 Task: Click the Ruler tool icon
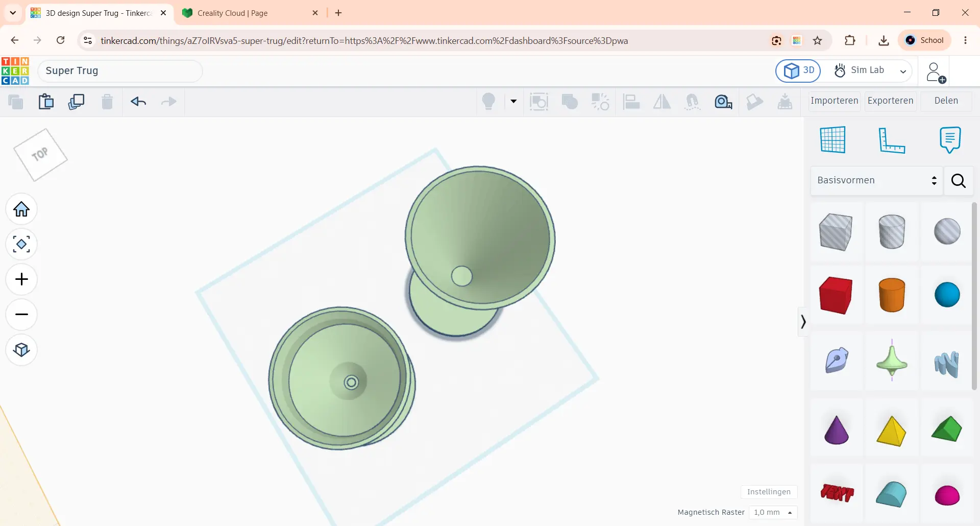[x=892, y=140]
